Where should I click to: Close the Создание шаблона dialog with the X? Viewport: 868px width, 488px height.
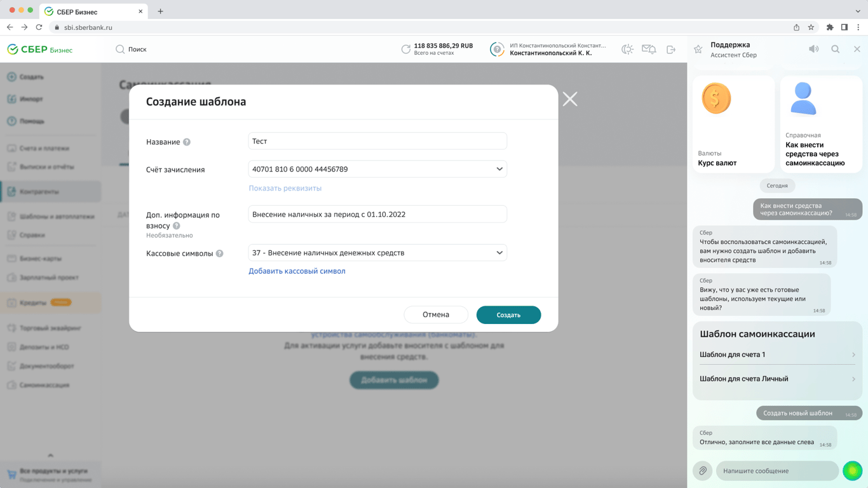pos(570,99)
